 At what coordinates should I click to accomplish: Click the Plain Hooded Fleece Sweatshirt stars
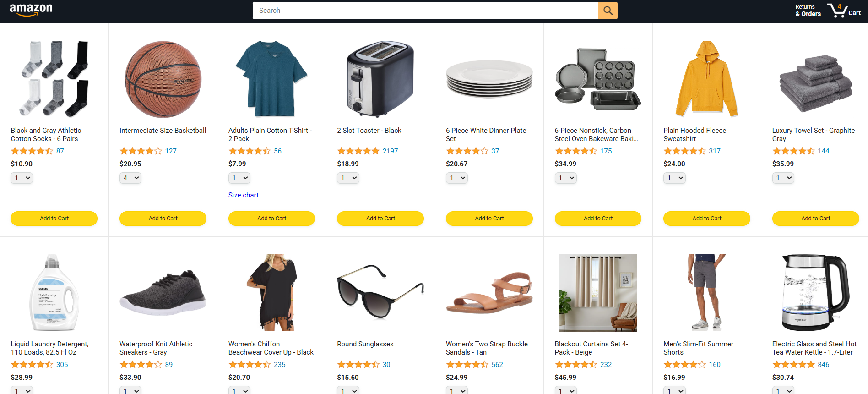tap(684, 151)
